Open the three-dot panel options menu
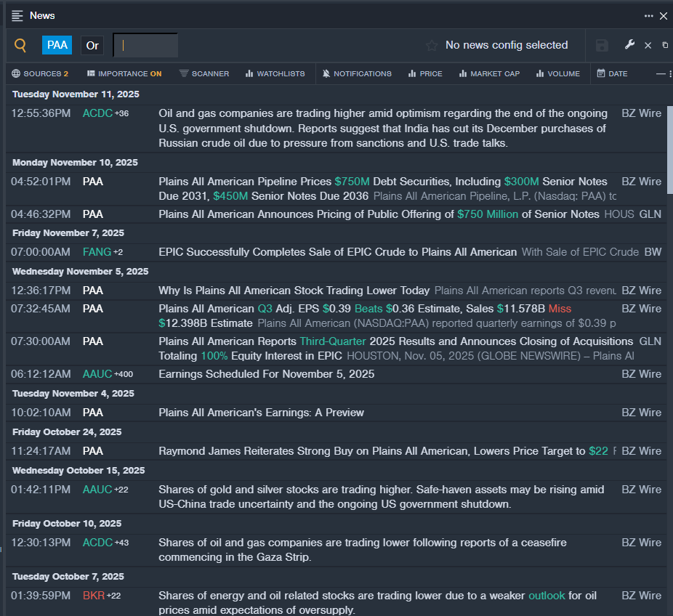The height and width of the screenshot is (616, 673). click(648, 16)
